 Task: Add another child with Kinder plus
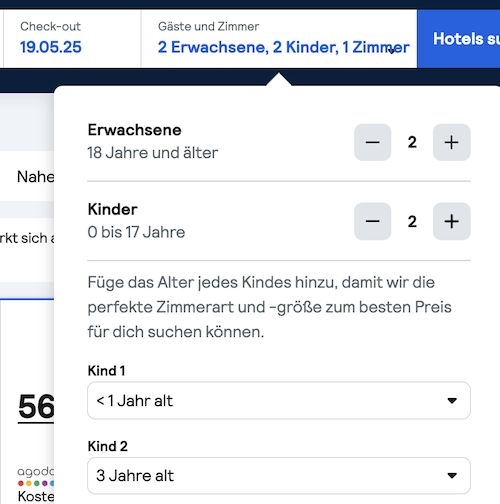(x=451, y=221)
